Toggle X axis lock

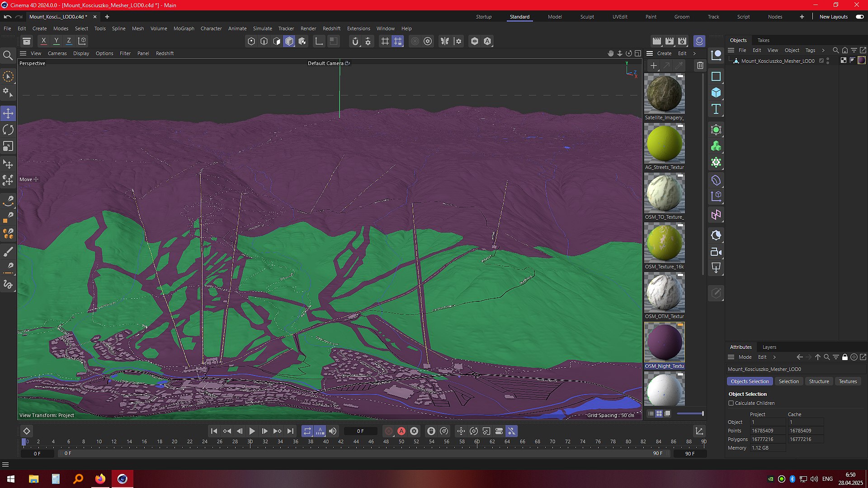[x=44, y=41]
